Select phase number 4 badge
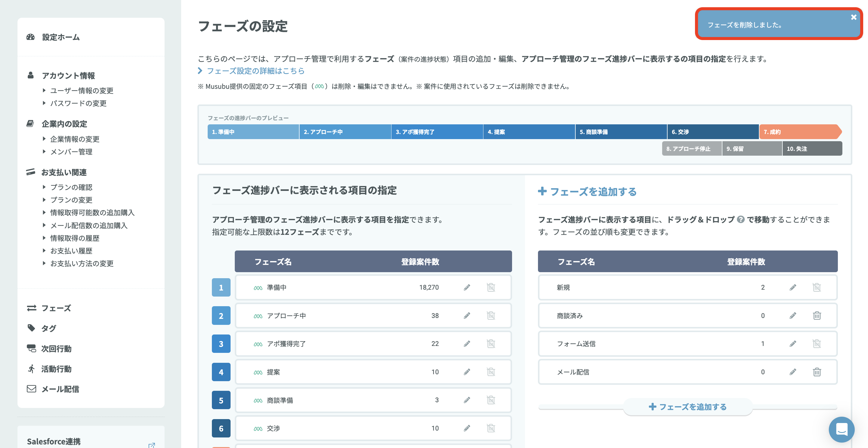868x448 pixels. [221, 372]
